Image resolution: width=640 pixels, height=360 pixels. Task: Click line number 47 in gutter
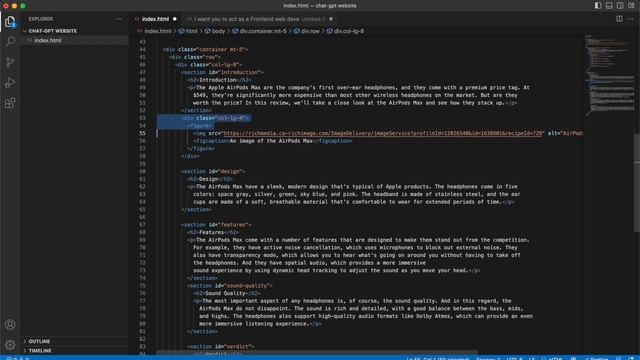click(x=142, y=72)
